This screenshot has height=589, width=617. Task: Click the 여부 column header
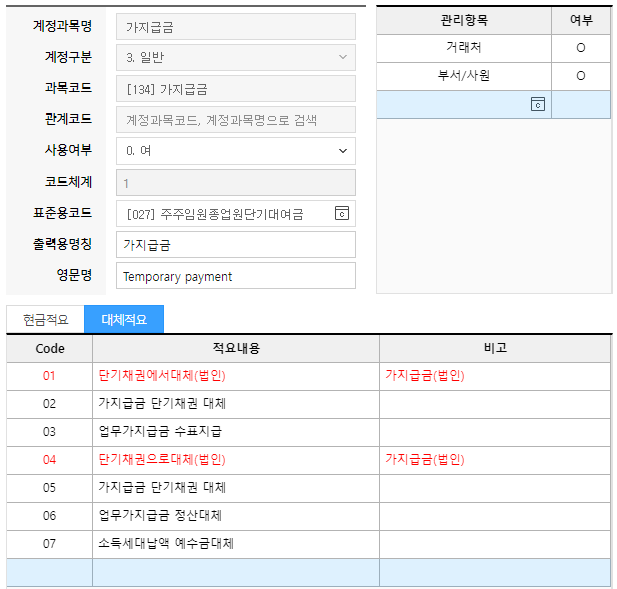(x=581, y=20)
